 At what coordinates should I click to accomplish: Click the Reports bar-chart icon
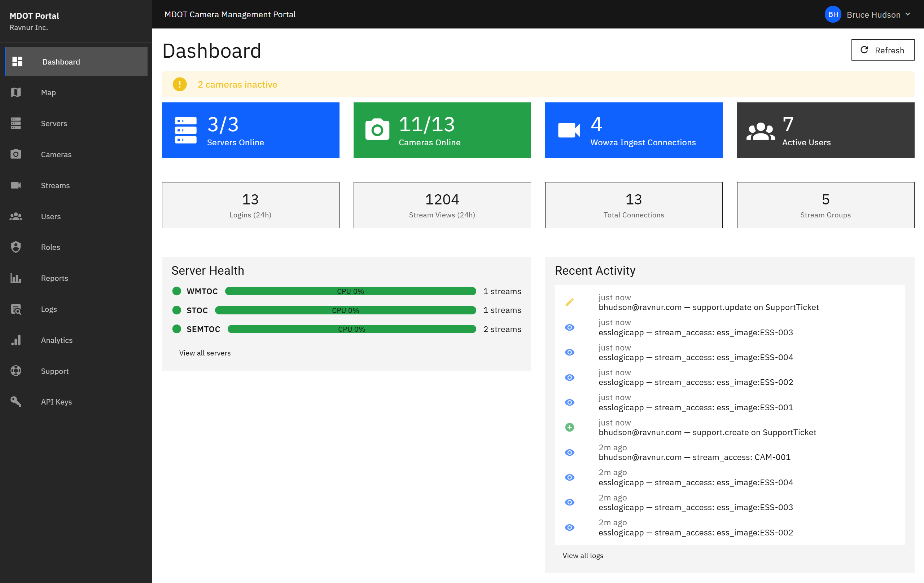pyautogui.click(x=16, y=278)
